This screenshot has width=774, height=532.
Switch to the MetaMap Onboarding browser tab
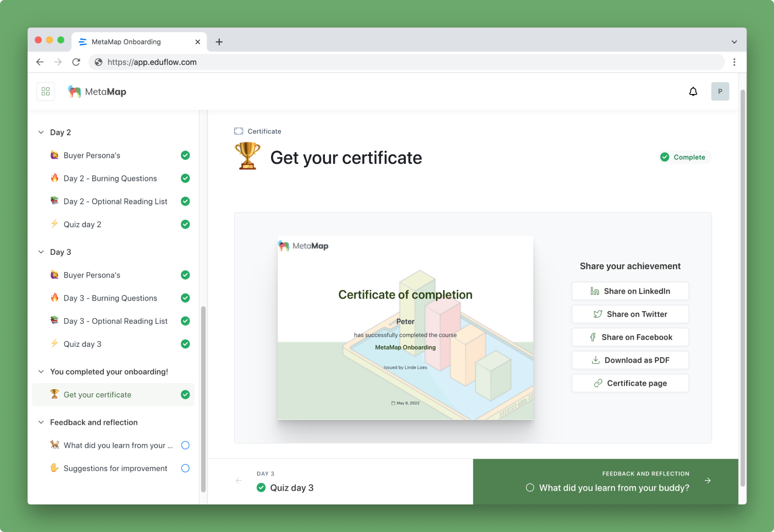coord(140,42)
